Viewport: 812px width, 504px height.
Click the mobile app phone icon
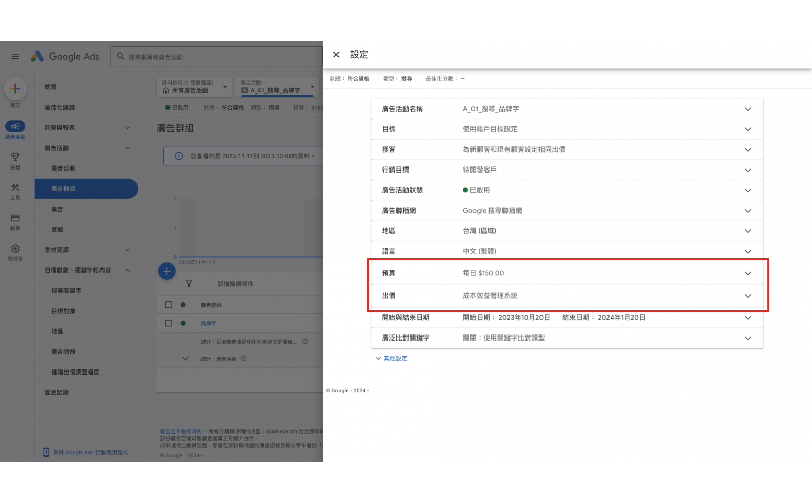(x=46, y=452)
